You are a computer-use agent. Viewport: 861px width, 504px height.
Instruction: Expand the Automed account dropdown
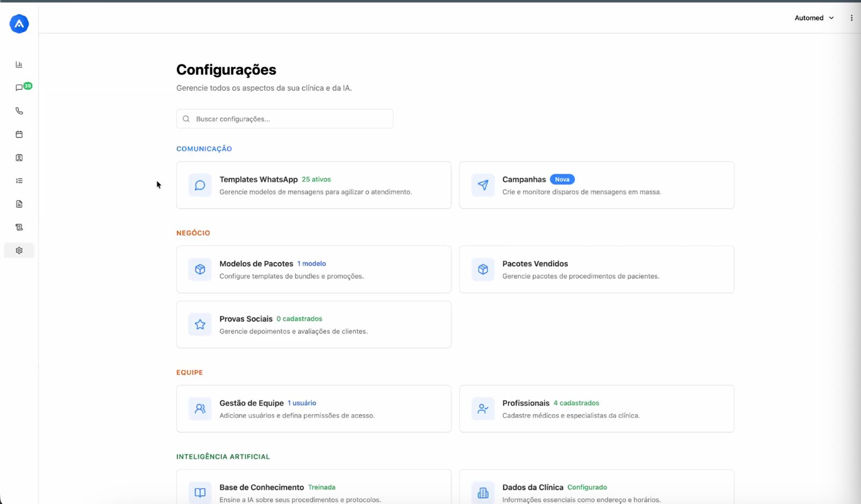pos(814,18)
